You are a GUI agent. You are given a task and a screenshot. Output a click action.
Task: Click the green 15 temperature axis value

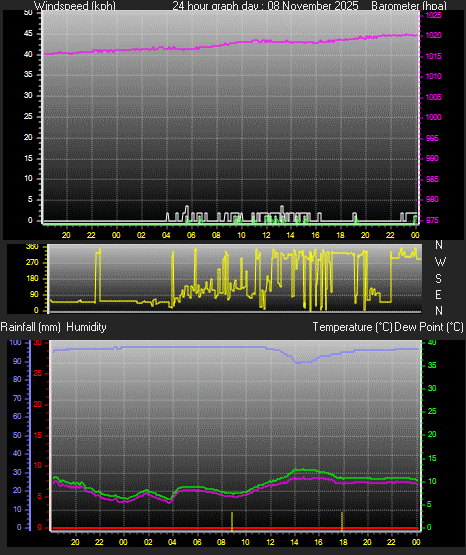pos(432,458)
